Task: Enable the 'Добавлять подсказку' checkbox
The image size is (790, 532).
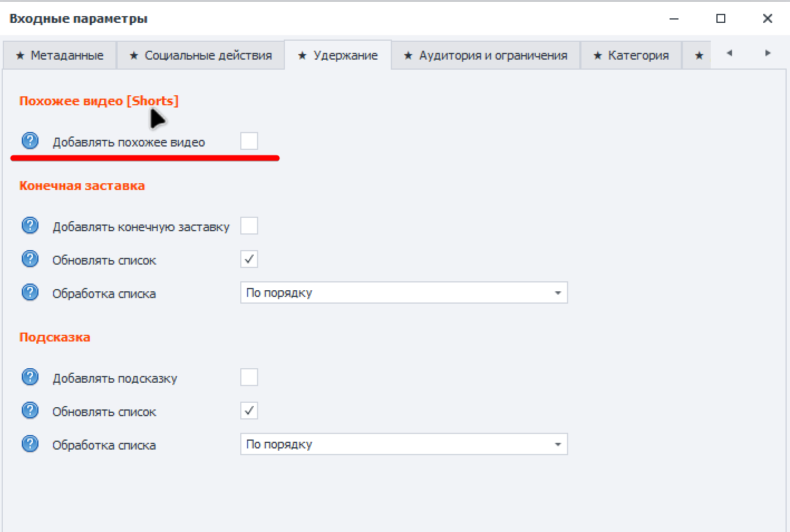Action: click(x=249, y=377)
